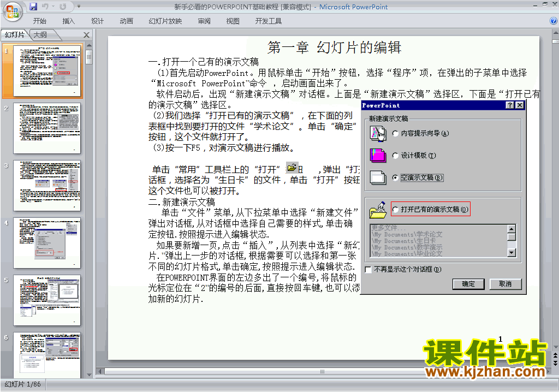Select slide 5 thumbnail
Viewport: 559px width, 392px height.
tap(47, 300)
